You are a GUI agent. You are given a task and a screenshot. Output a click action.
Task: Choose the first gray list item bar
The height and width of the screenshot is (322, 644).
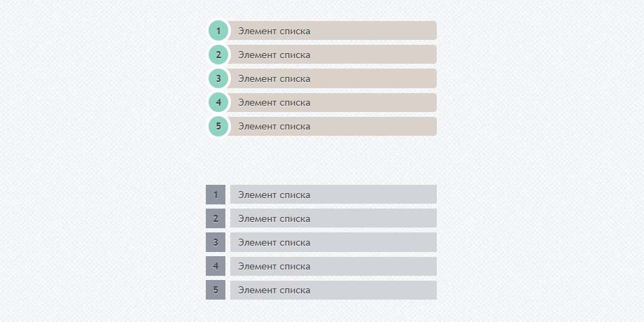(333, 195)
